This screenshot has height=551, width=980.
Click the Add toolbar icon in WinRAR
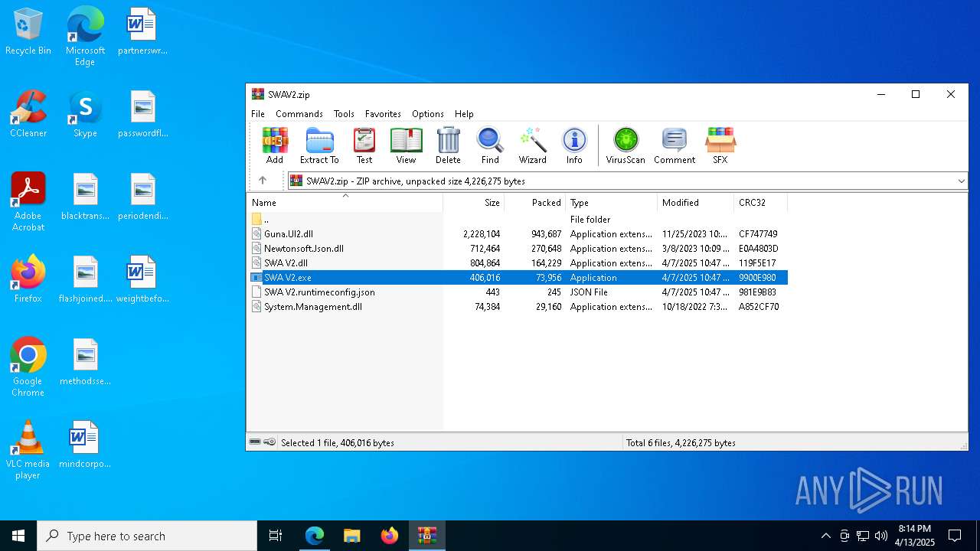point(274,146)
